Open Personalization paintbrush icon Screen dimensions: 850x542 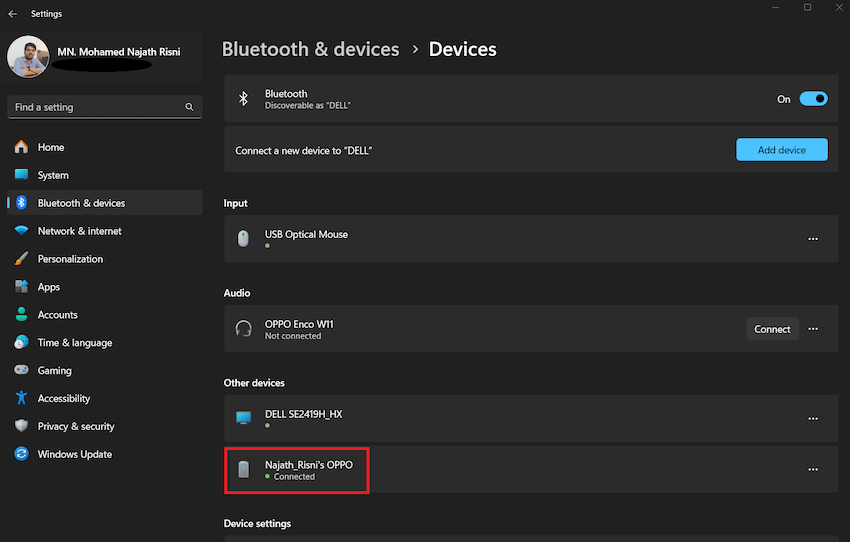coord(21,259)
